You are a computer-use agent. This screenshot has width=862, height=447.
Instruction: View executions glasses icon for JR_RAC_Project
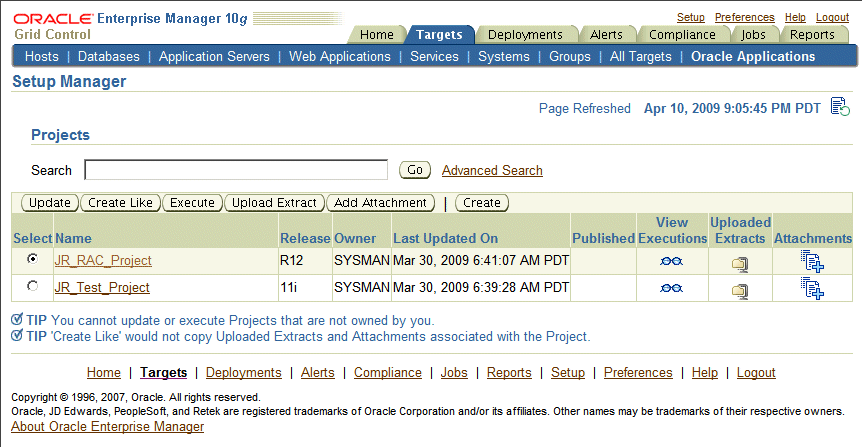pos(671,261)
